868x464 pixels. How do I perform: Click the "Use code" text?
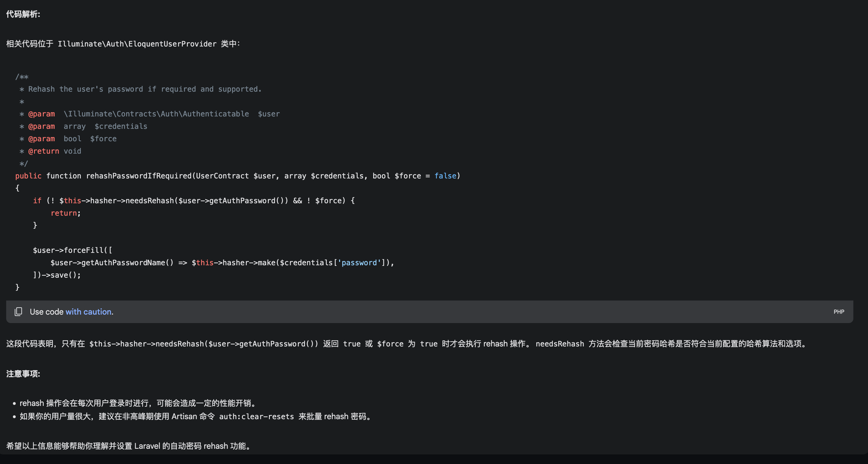[46, 312]
